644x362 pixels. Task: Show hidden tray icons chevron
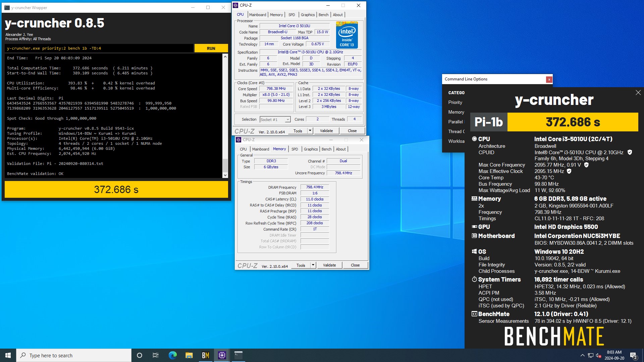(582, 355)
